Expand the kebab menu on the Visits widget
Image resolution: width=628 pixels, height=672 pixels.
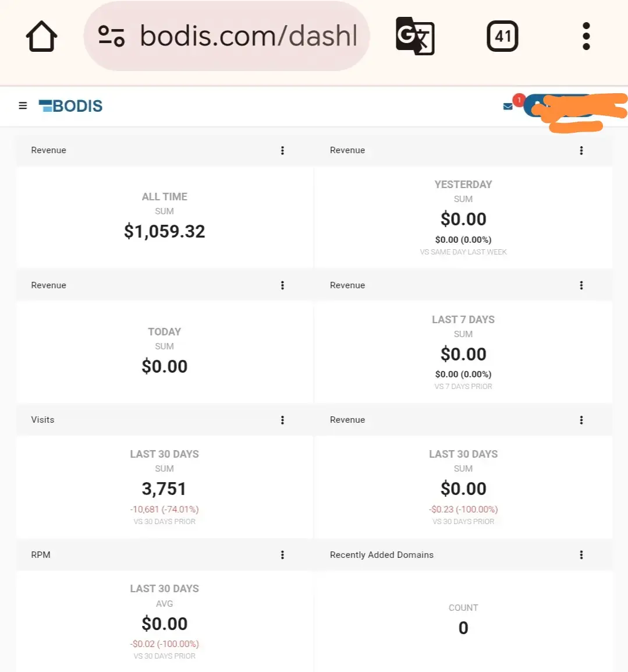point(282,420)
